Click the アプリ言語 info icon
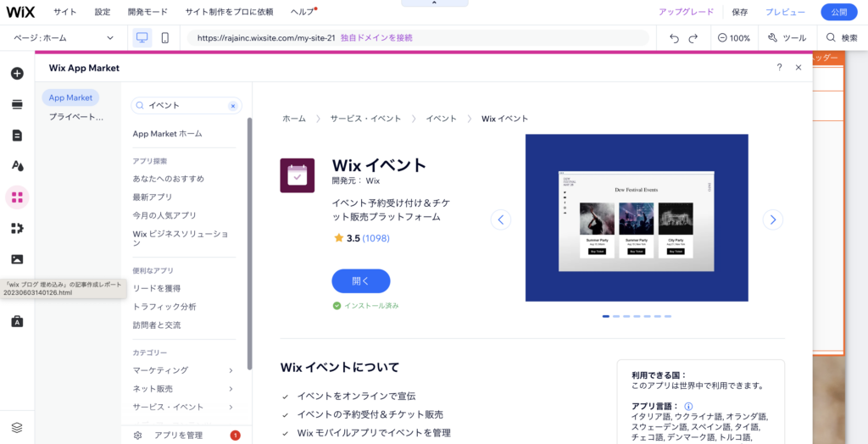This screenshot has height=444, width=868. click(x=688, y=406)
